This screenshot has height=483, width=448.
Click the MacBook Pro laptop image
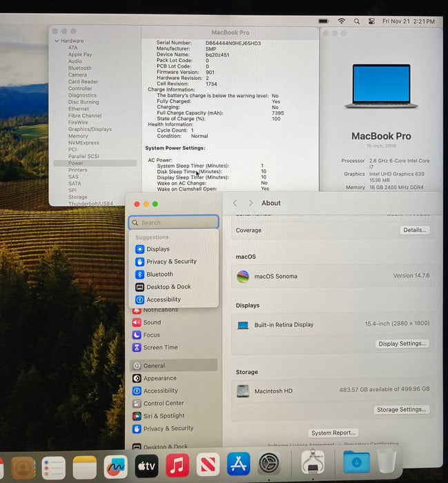381,86
